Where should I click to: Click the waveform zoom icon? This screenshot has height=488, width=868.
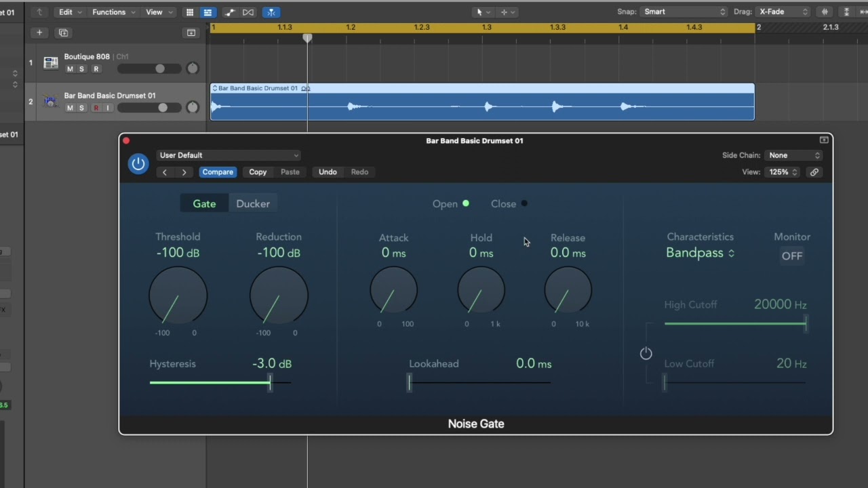[825, 12]
